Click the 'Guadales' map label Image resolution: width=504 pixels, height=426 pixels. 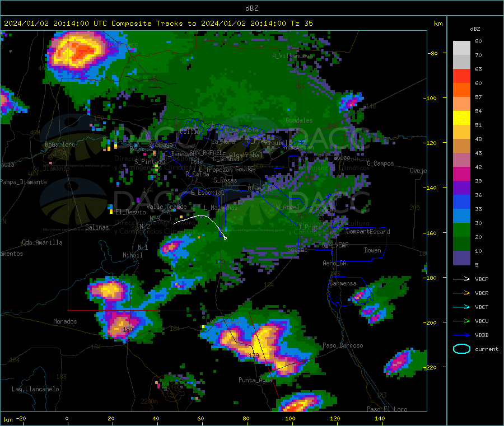pos(299,120)
